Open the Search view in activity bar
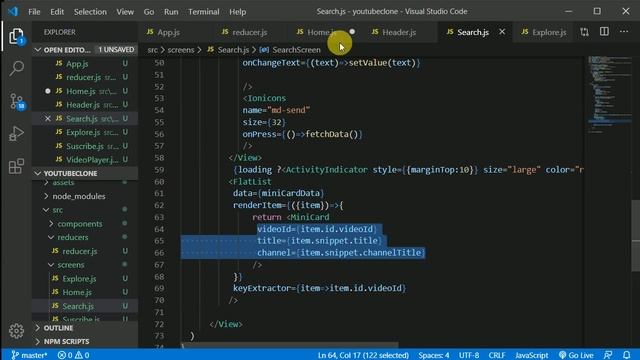Image resolution: width=640 pixels, height=360 pixels. pos(16,68)
